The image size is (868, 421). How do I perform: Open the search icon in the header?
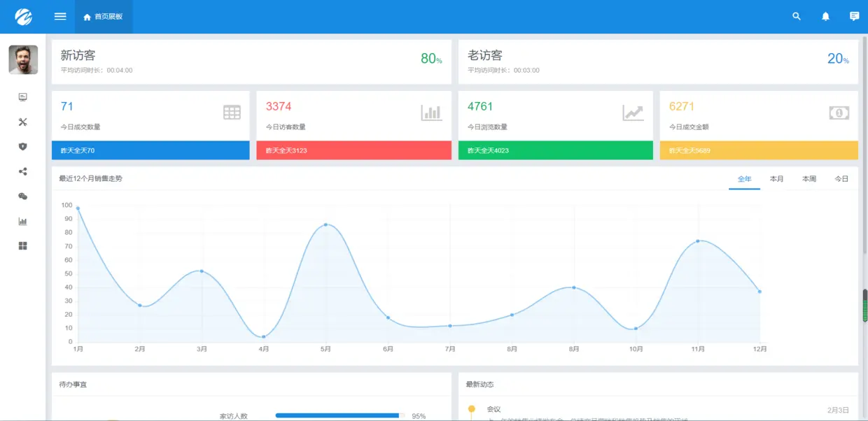(x=797, y=16)
